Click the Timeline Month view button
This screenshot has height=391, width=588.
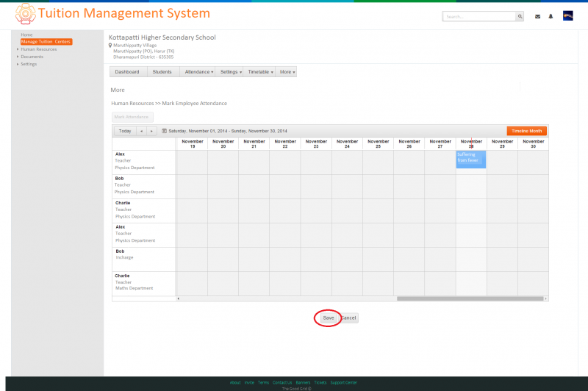tap(526, 131)
